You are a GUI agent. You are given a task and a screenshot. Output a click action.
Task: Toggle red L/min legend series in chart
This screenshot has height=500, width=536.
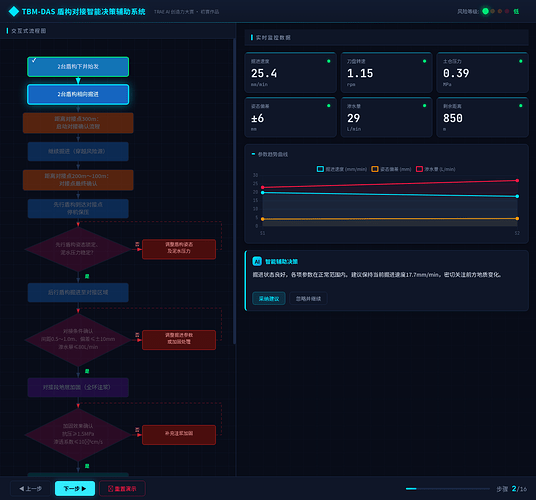pyautogui.click(x=436, y=169)
